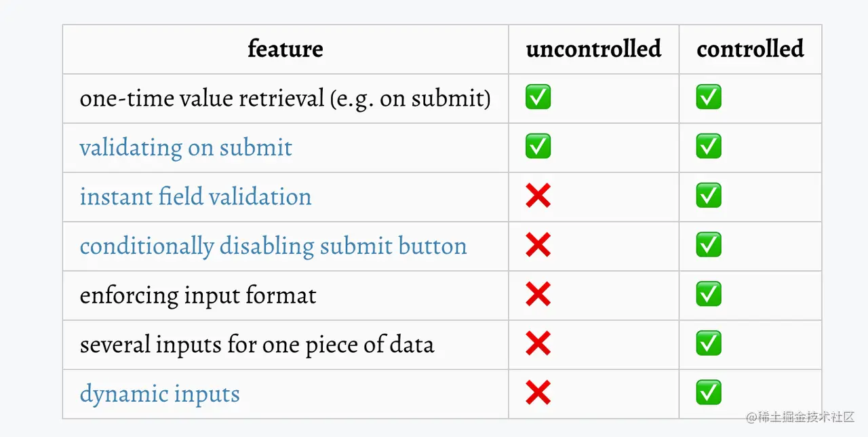Click controlled checkmark for dynamic inputs
Screen dimensions: 868x437
[709, 392]
